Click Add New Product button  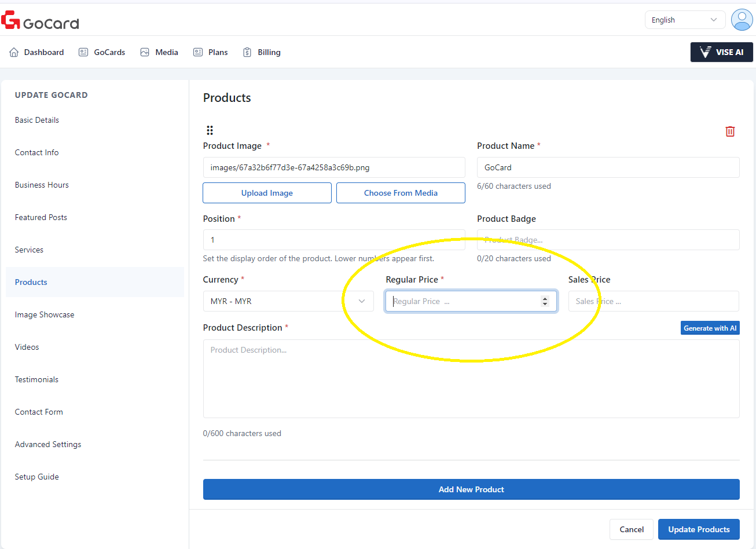[x=471, y=489]
